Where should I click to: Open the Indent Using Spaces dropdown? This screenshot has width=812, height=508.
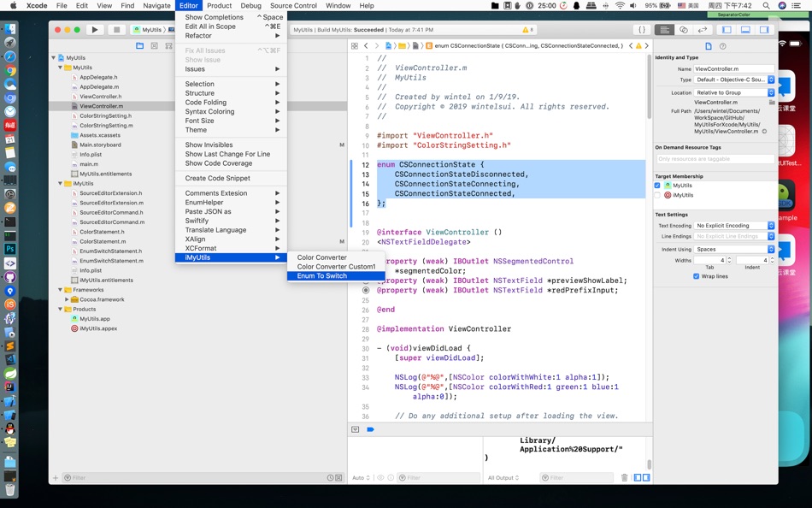[734, 250]
